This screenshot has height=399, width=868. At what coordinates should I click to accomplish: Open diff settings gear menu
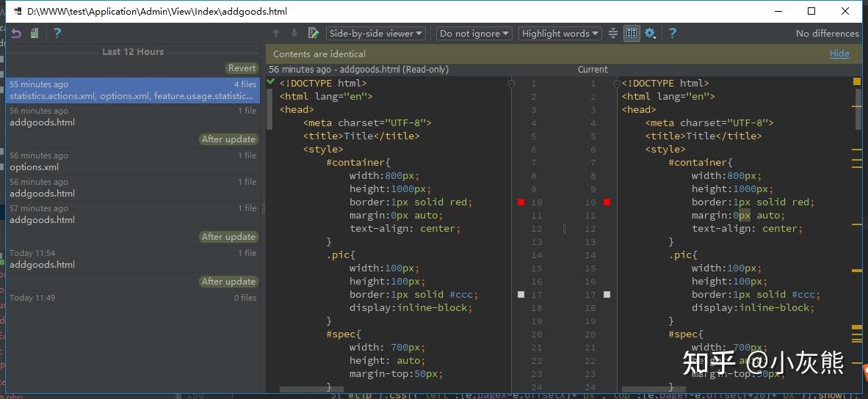(650, 33)
